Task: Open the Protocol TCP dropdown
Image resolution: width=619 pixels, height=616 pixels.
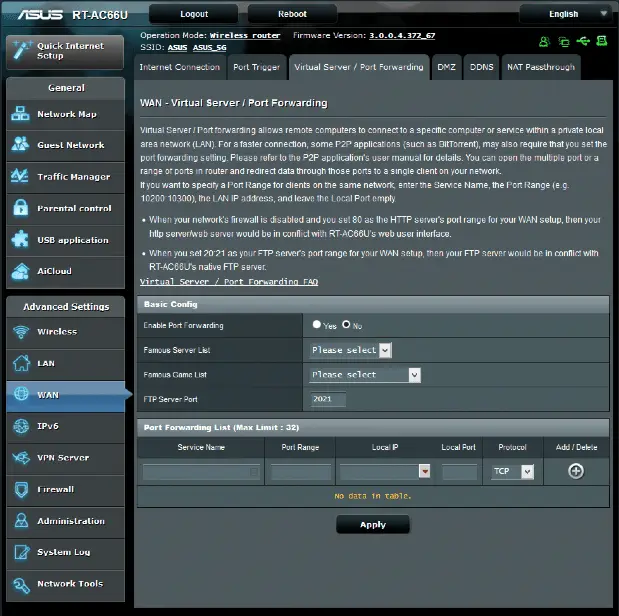Action: [512, 471]
